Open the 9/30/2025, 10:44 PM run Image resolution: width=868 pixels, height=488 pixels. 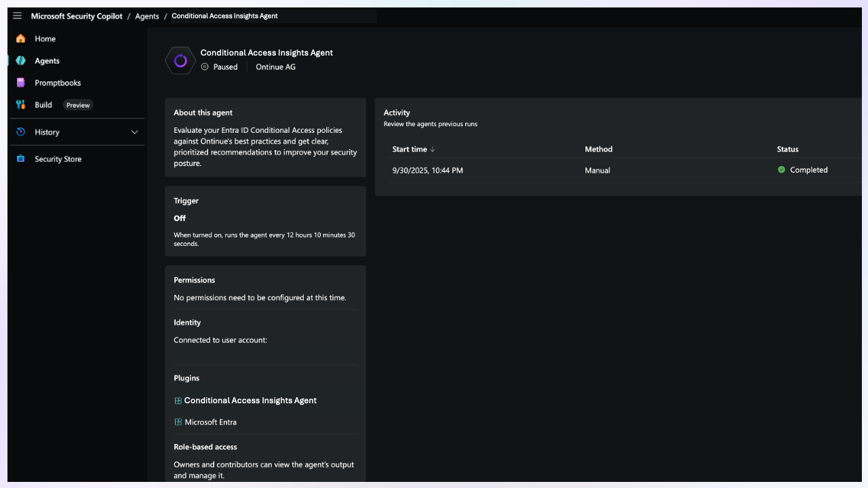point(428,171)
